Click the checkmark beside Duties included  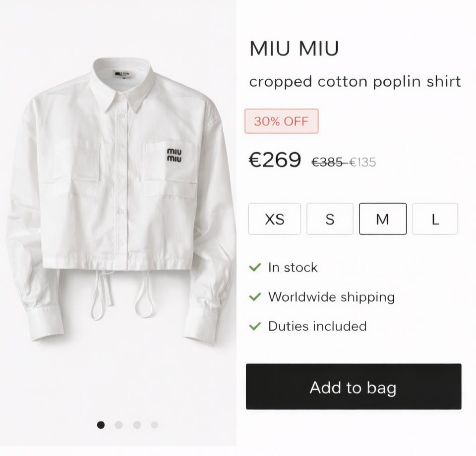tap(255, 326)
